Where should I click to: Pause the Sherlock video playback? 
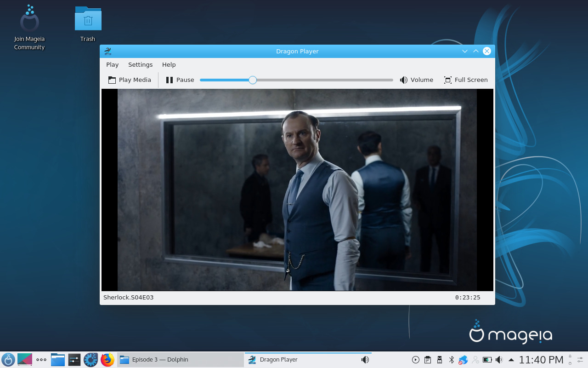[x=180, y=80]
